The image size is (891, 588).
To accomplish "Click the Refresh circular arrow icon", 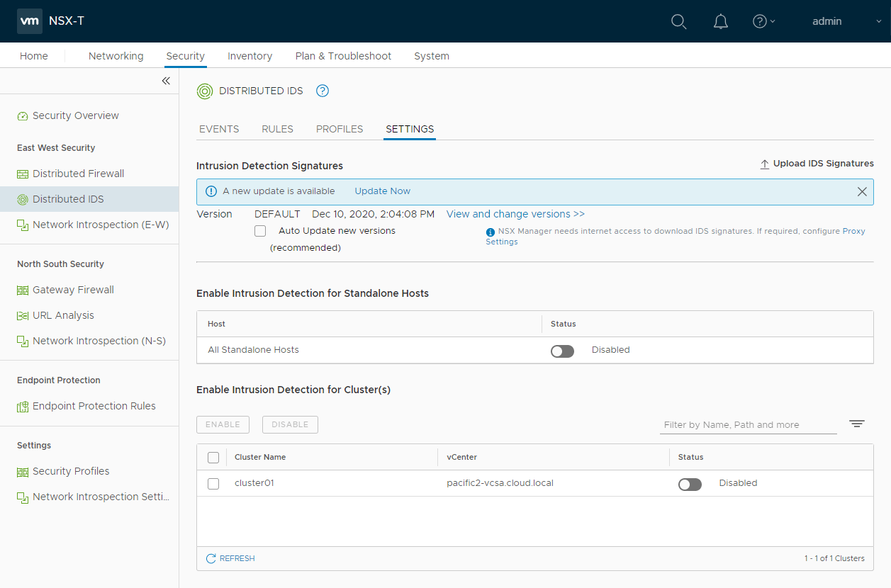I will tap(211, 559).
